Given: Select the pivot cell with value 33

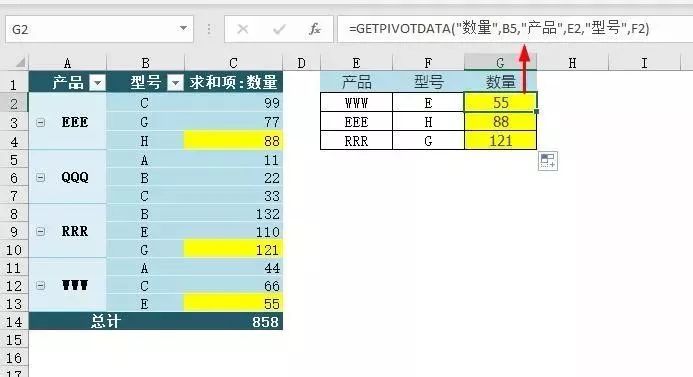Looking at the screenshot, I should pos(233,195).
